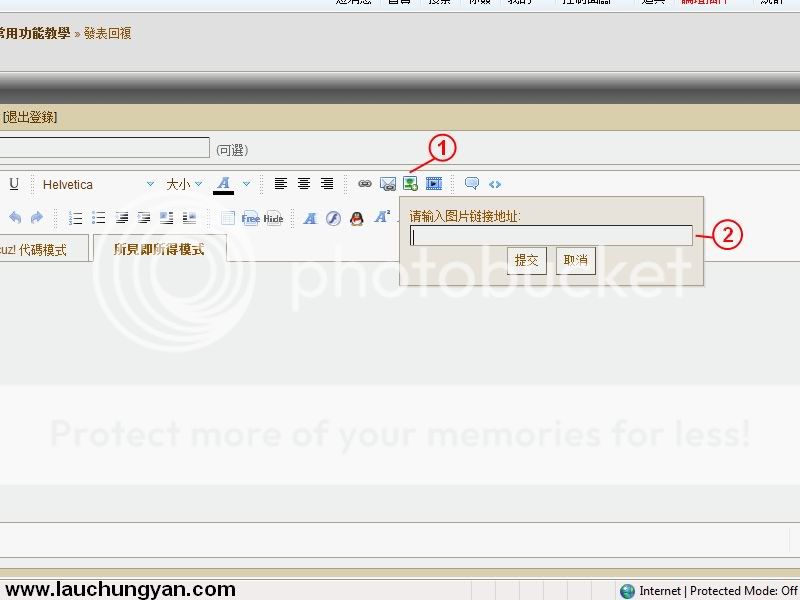Align text right
The image size is (800, 600).
coord(327,184)
